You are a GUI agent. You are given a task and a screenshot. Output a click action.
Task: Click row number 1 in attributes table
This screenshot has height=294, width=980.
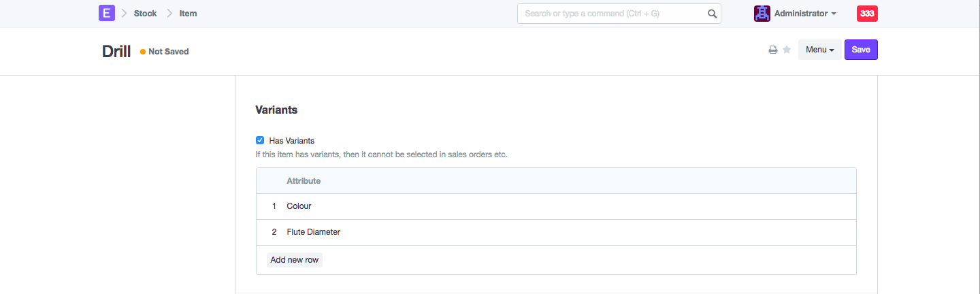274,206
